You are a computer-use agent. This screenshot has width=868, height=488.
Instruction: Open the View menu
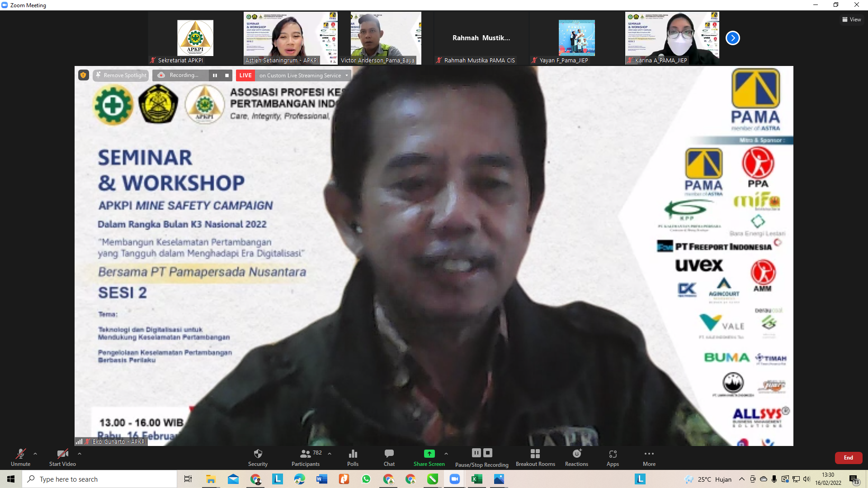tap(851, 19)
